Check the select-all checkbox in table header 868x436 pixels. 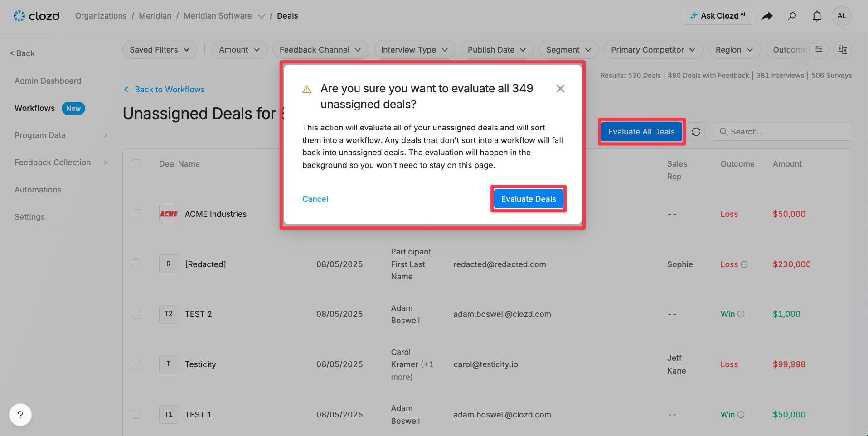136,164
